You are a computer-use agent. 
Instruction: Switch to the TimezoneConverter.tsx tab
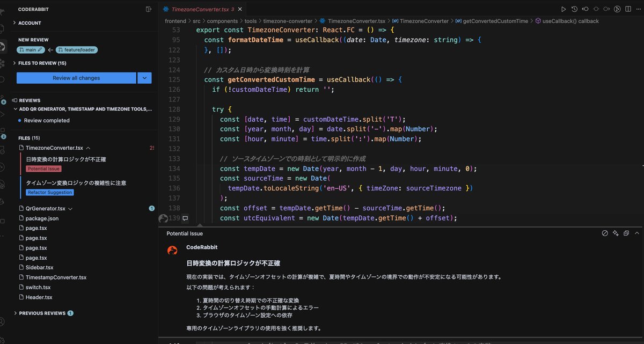pos(201,9)
